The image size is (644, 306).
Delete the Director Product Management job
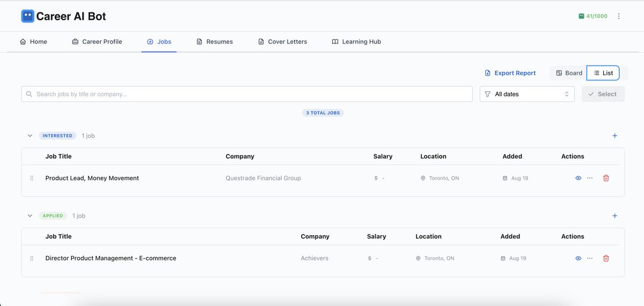(606, 258)
